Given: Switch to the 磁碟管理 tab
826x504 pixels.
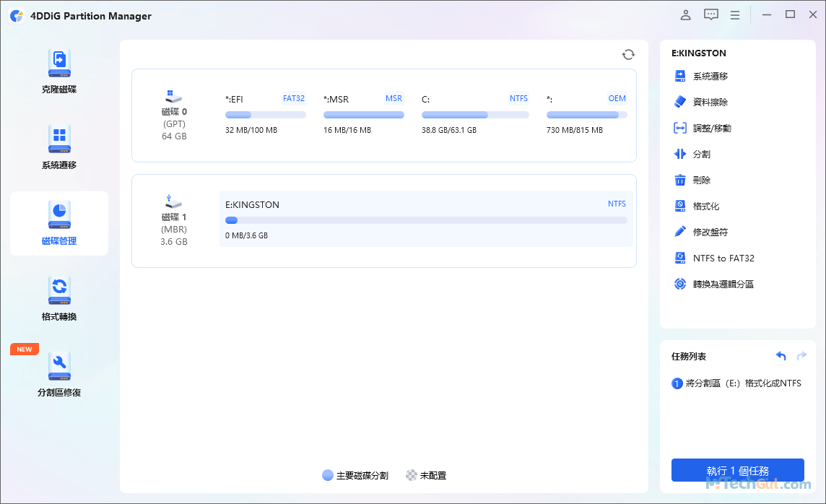Looking at the screenshot, I should coord(59,224).
